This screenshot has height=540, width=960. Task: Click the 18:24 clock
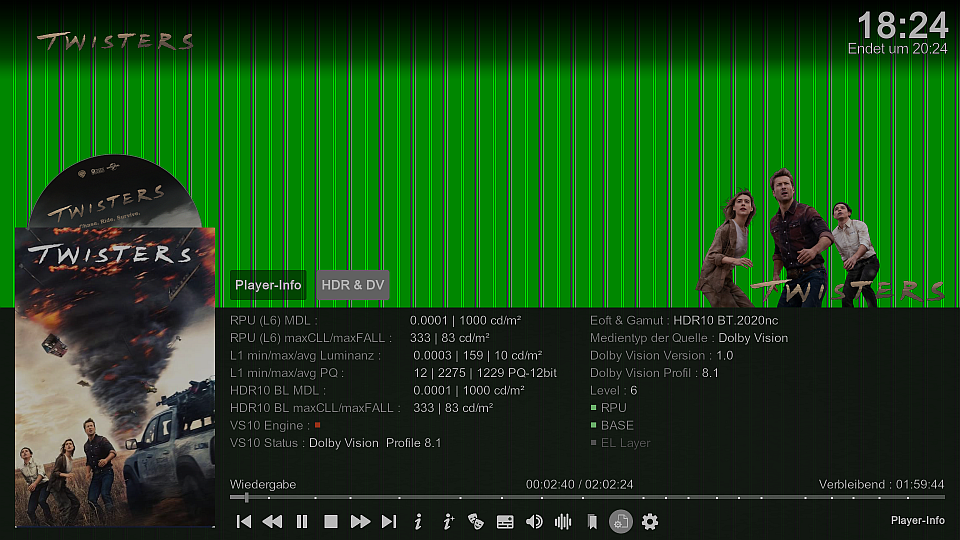click(x=902, y=26)
